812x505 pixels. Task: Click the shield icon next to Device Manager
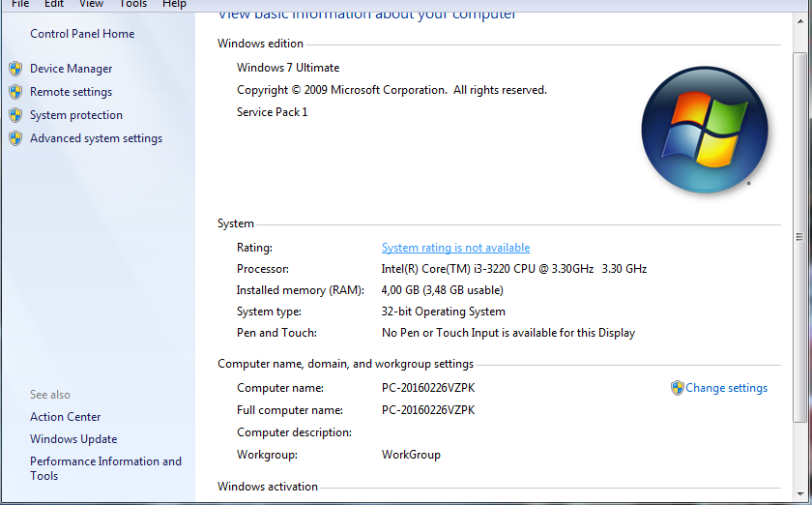(x=15, y=69)
